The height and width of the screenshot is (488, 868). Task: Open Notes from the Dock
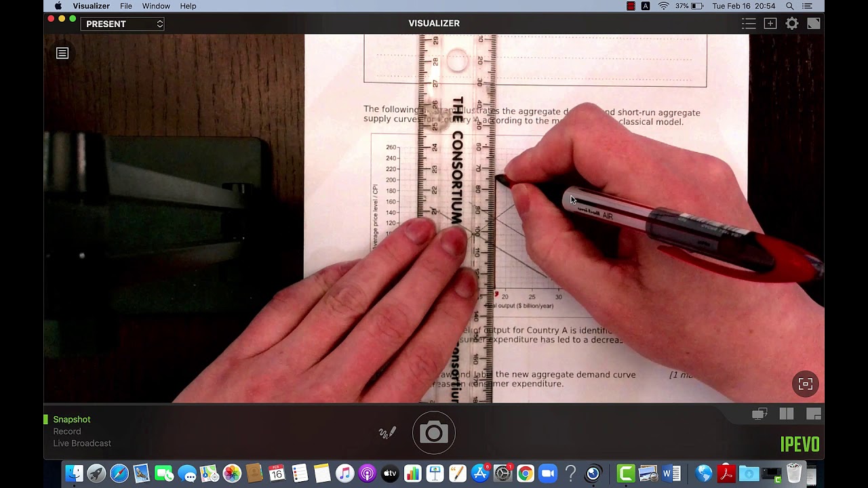(322, 473)
